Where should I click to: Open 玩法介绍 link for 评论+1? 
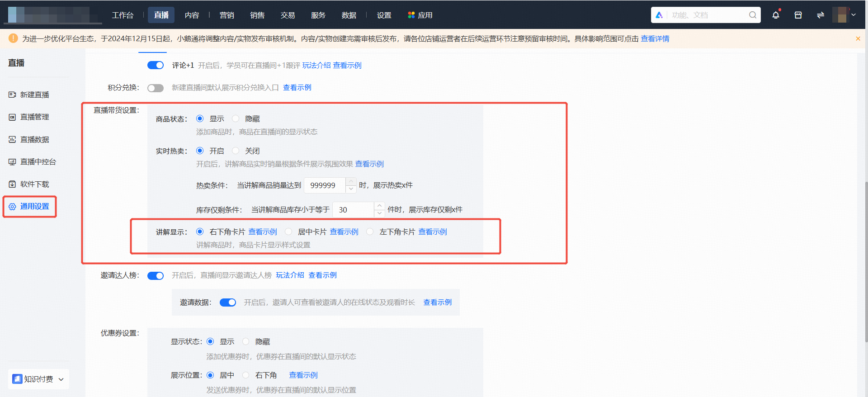(316, 66)
